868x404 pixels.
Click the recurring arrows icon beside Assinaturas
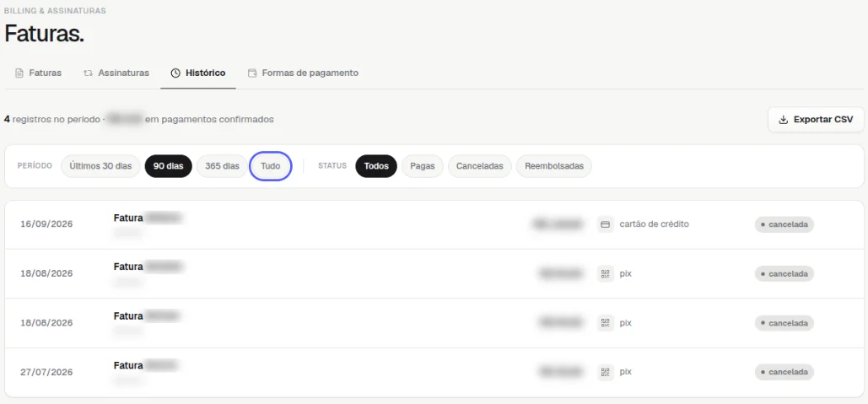(x=88, y=73)
